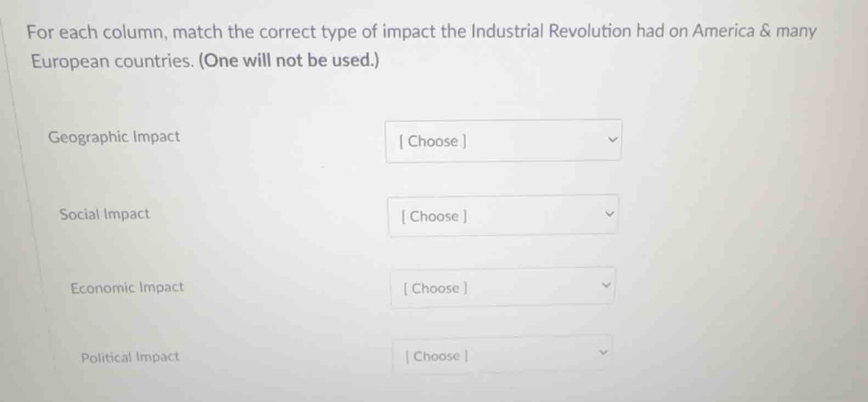Click the Social Impact label text
Image resolution: width=868 pixels, height=402 pixels.
[x=105, y=214]
